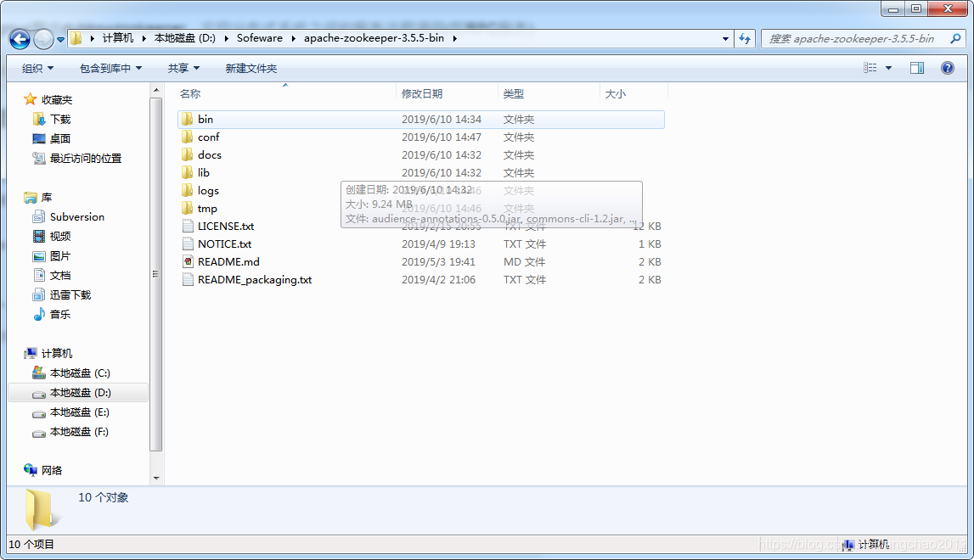Open the recent pages dropdown arrow
The image size is (974, 560).
click(x=60, y=39)
